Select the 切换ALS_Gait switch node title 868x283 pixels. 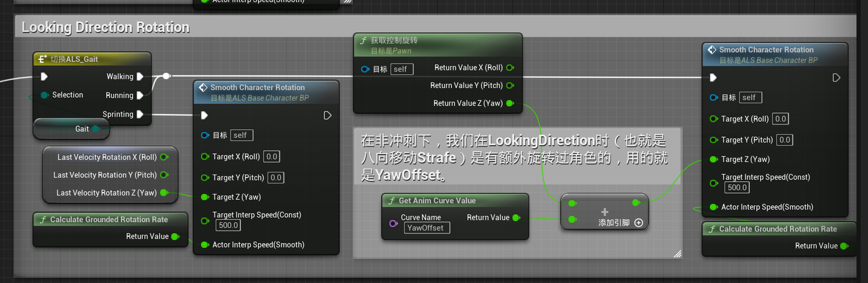74,59
